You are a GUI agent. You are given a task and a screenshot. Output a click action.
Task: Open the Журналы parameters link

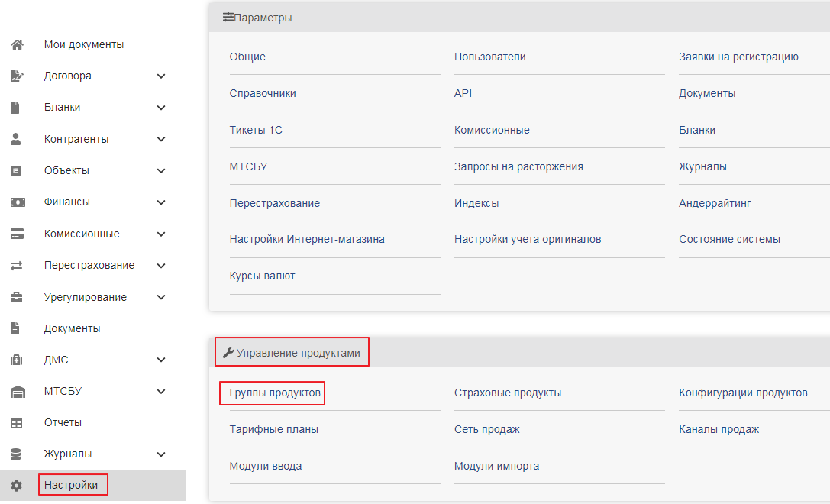point(702,166)
